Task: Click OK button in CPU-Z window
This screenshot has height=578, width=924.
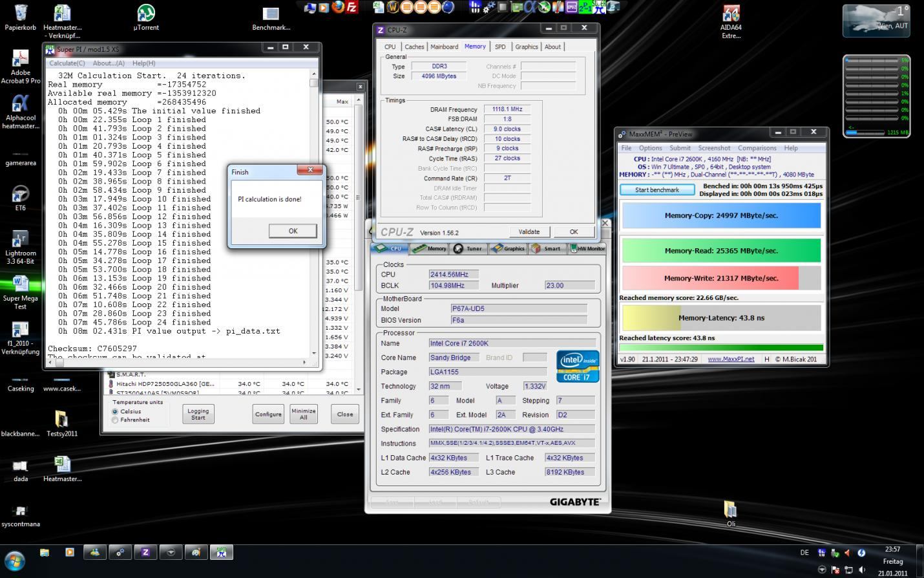Action: (x=573, y=231)
